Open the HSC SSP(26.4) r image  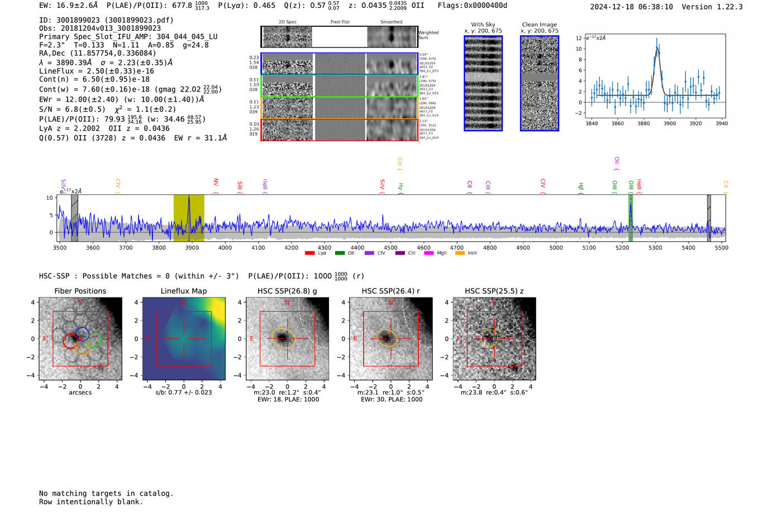point(391,338)
